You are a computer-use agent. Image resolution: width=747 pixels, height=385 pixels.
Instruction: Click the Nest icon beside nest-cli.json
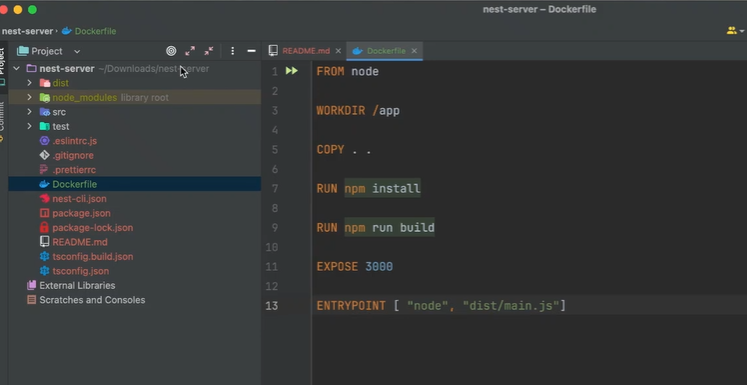[x=44, y=199]
